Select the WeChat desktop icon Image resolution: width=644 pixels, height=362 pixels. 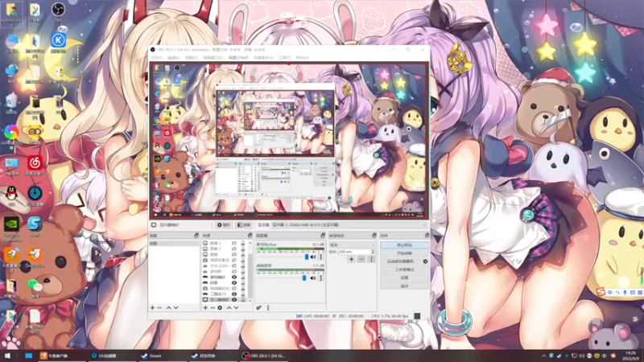(35, 287)
